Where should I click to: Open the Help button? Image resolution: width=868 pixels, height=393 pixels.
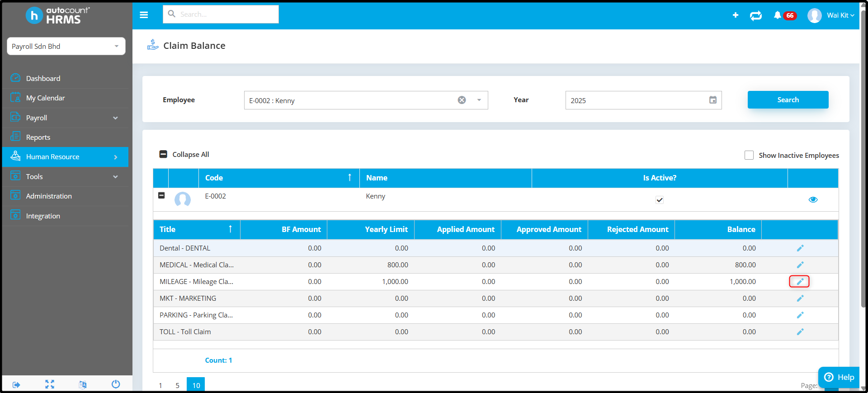[x=839, y=377]
